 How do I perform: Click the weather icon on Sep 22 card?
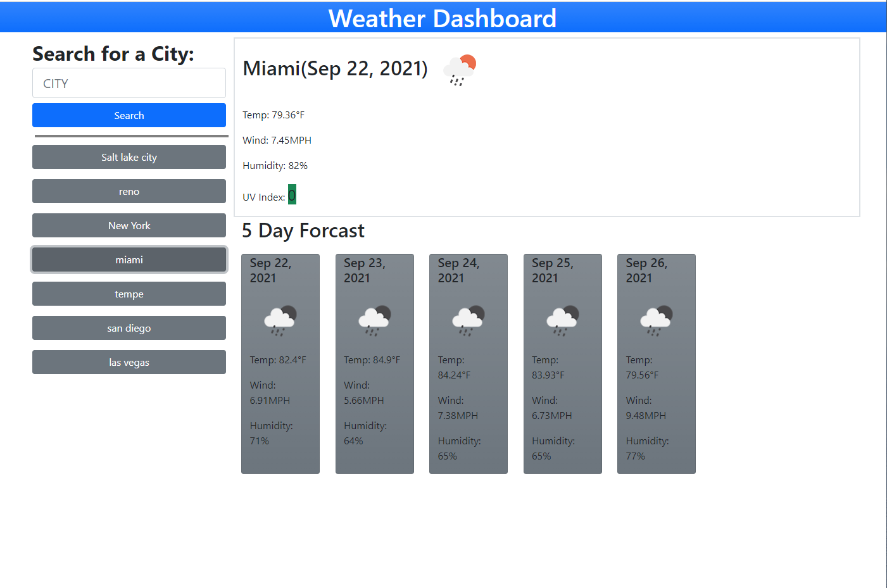click(280, 319)
